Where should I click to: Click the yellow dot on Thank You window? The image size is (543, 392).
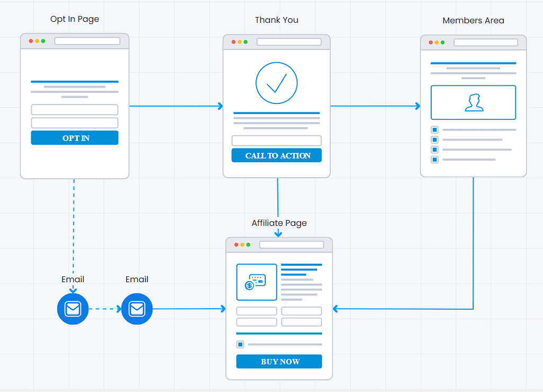tap(239, 42)
